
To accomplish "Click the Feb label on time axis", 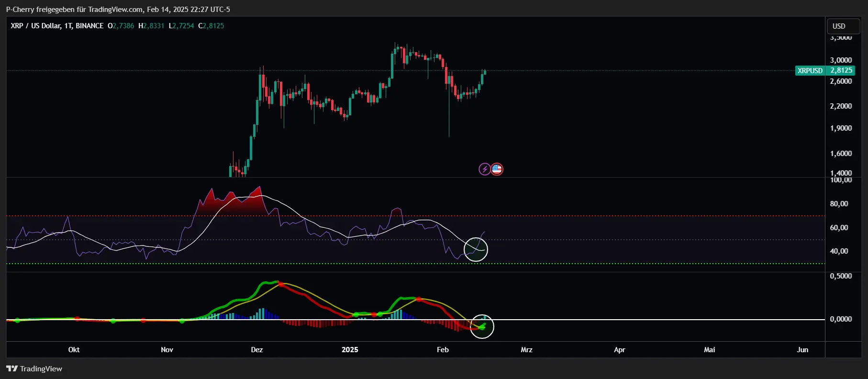I will pos(443,350).
